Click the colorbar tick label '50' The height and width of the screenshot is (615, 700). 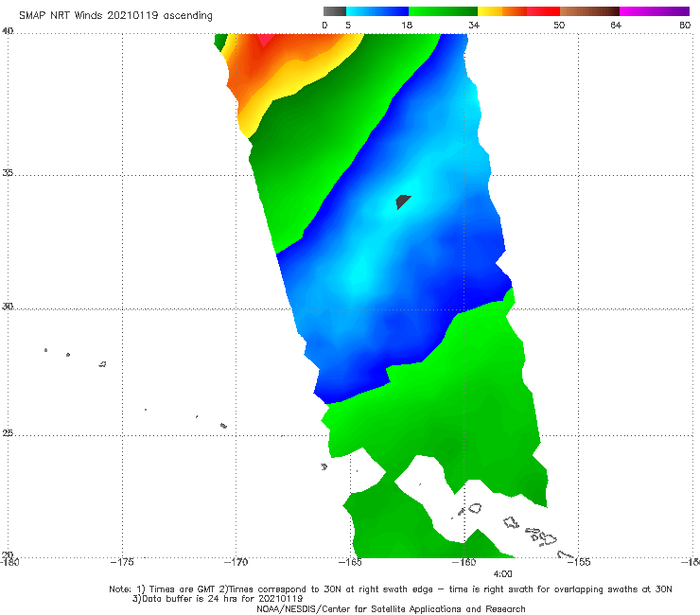click(559, 25)
